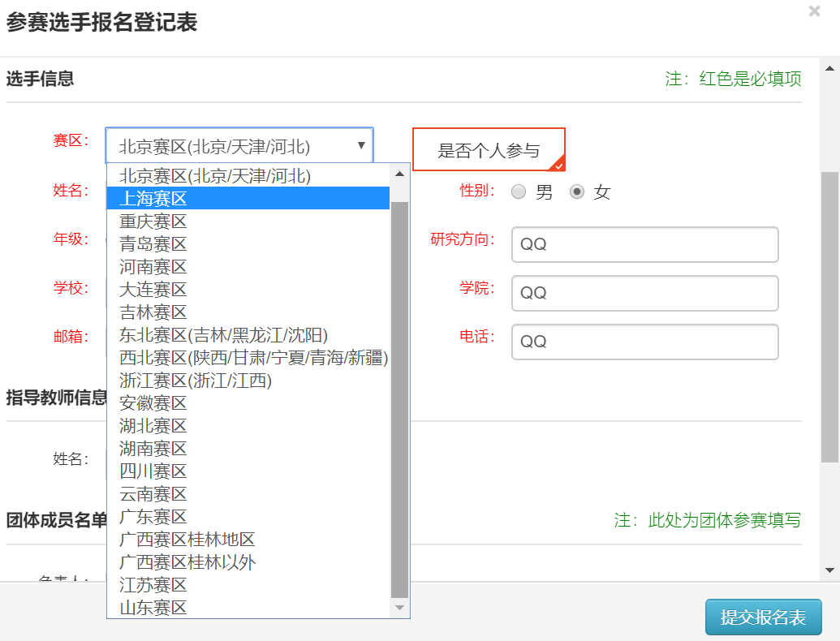The height and width of the screenshot is (641, 840).
Task: Select 西北赛区 option in dropdown
Action: click(253, 357)
